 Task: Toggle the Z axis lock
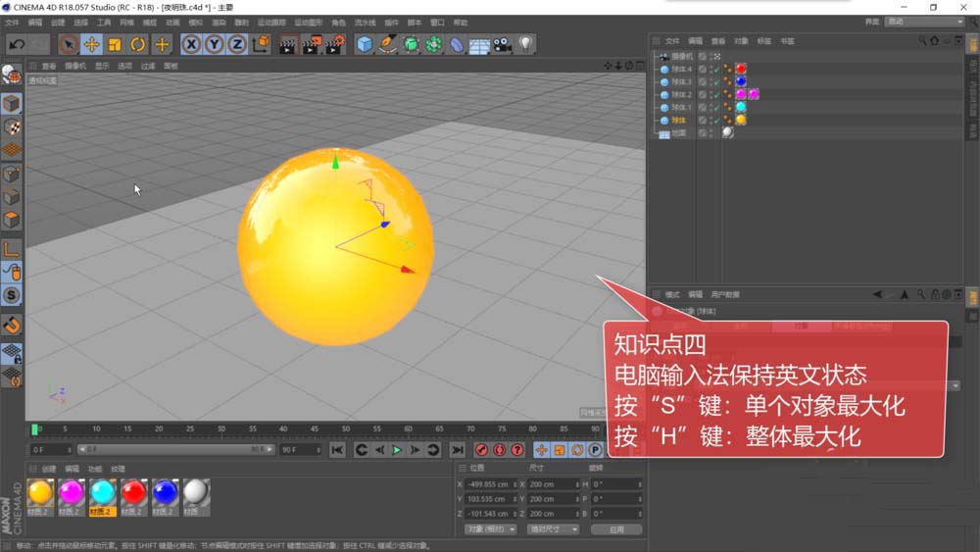point(237,44)
